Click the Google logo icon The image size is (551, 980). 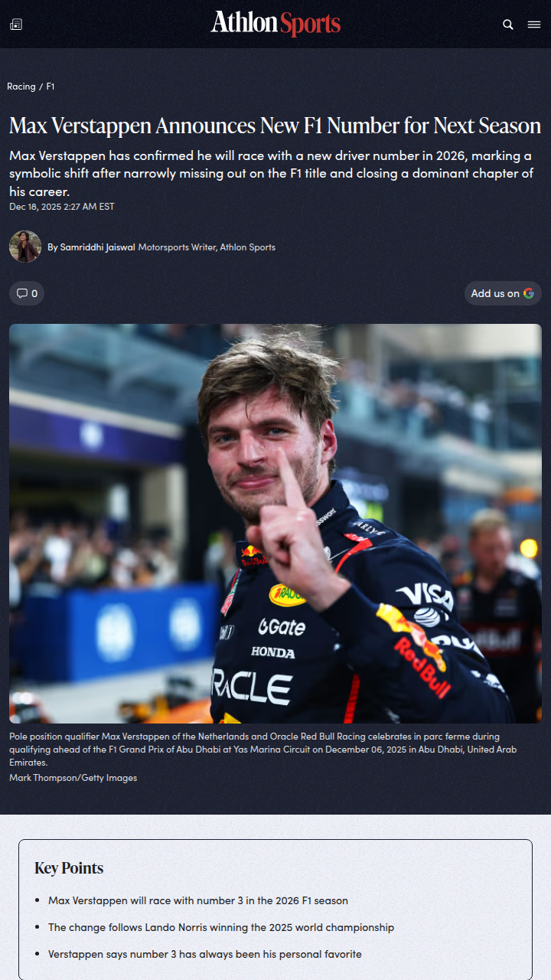pos(529,293)
